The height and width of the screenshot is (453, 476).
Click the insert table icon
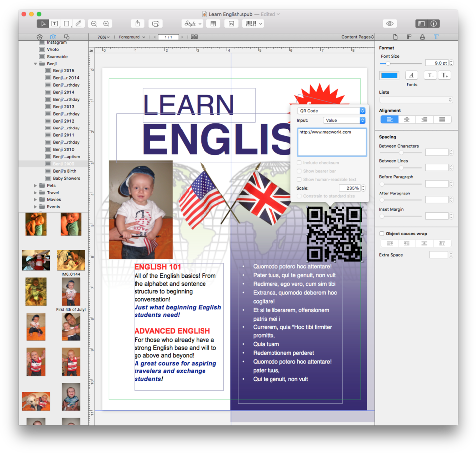[213, 24]
